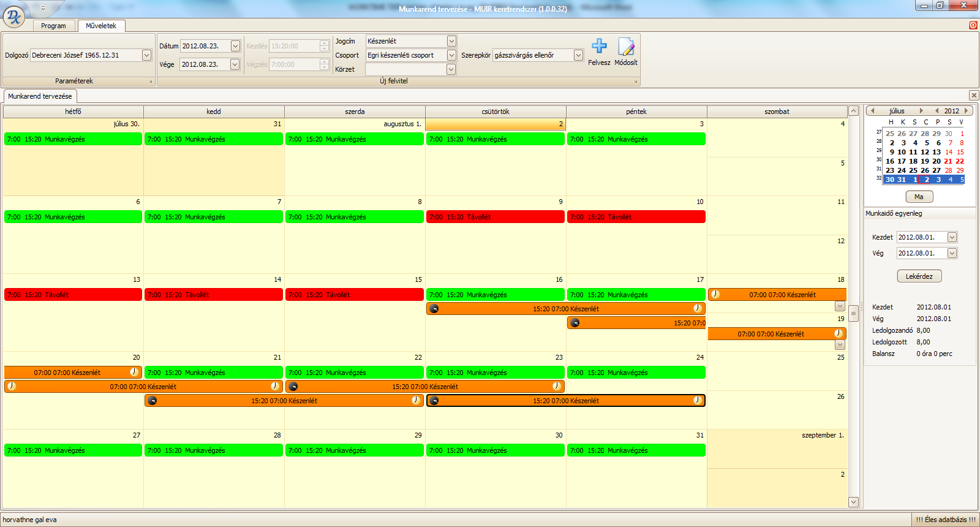
Task: Select Monday August 13 Távollét entry
Action: tap(73, 295)
